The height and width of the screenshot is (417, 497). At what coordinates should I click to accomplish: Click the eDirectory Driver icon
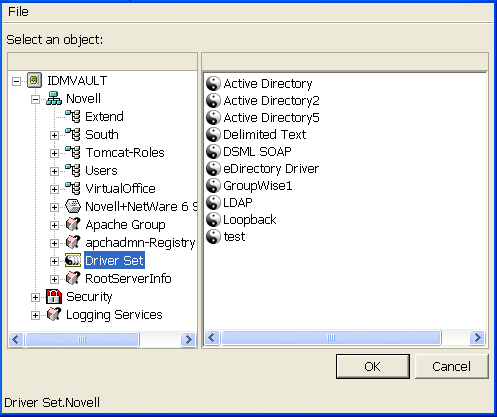click(213, 168)
